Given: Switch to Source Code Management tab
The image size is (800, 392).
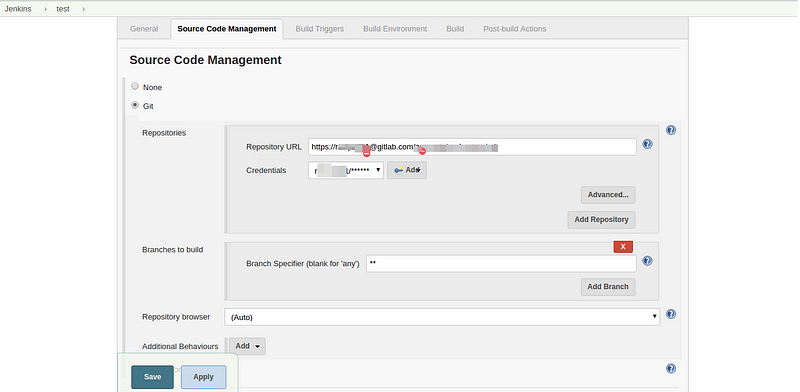Looking at the screenshot, I should pyautogui.click(x=227, y=29).
